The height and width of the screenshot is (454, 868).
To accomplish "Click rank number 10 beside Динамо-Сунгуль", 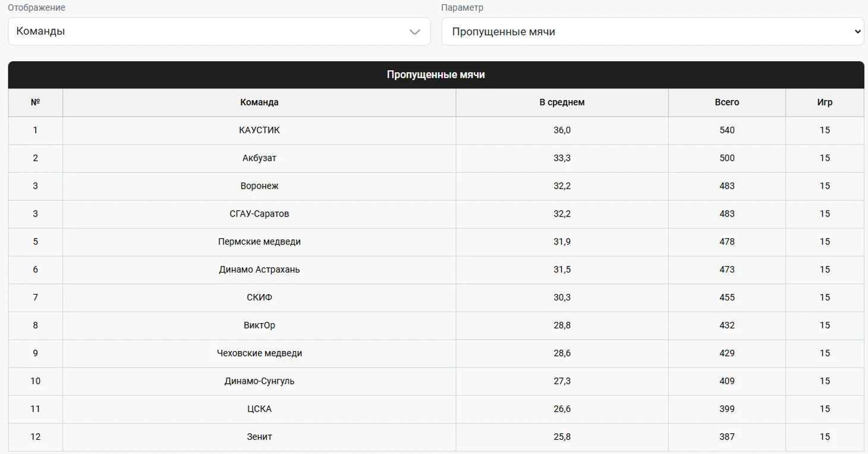I will coord(35,381).
